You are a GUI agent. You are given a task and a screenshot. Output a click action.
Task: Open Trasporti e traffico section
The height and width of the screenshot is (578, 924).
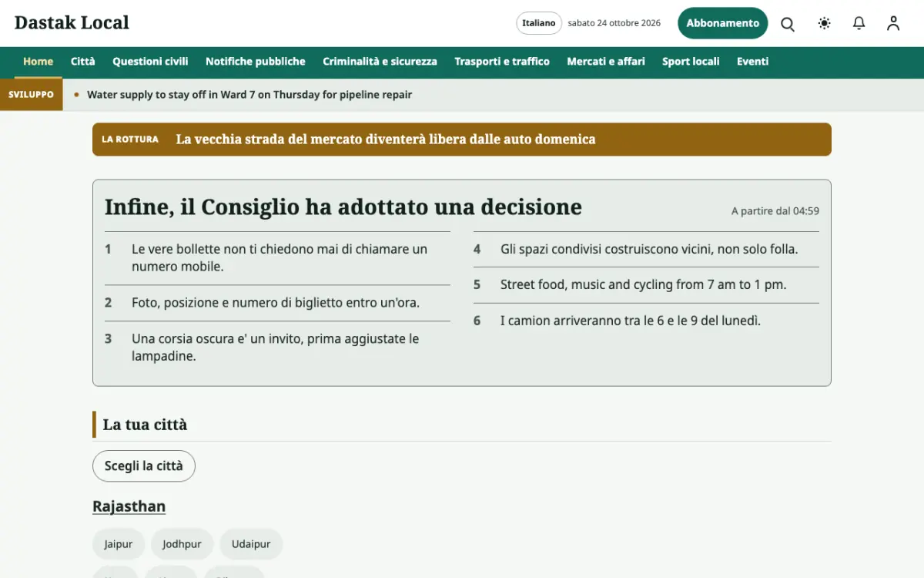pyautogui.click(x=502, y=62)
